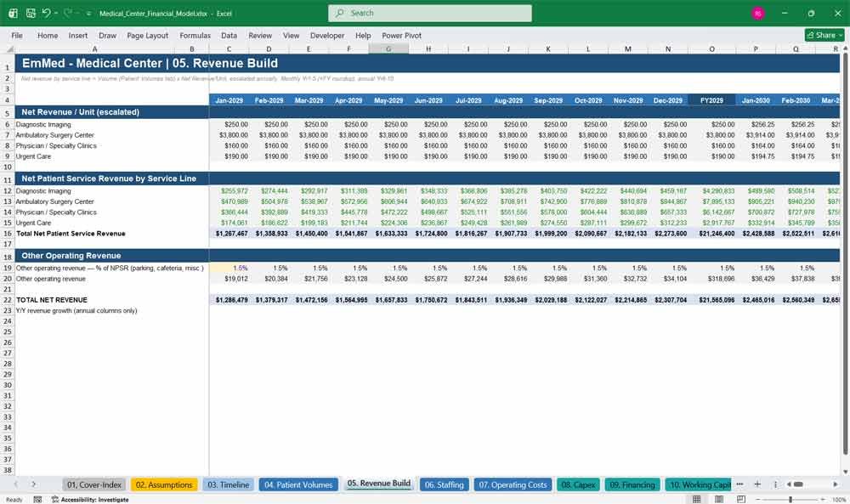
Task: Click the Save icon in quick access toolbar
Action: [x=31, y=13]
